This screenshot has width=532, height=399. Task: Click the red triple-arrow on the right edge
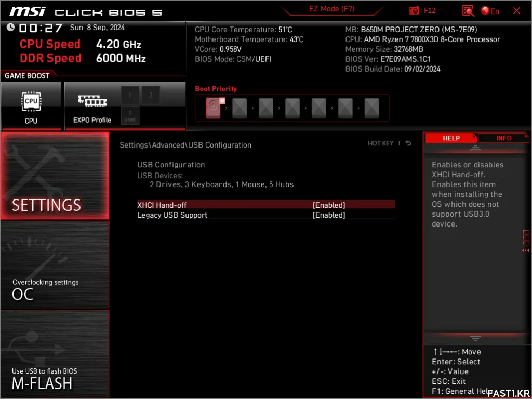[x=526, y=251]
